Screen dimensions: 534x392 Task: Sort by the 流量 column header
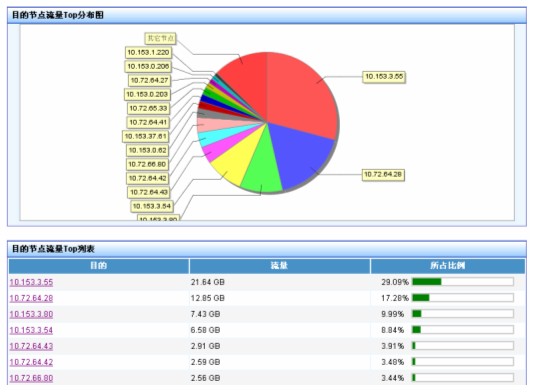(280, 266)
